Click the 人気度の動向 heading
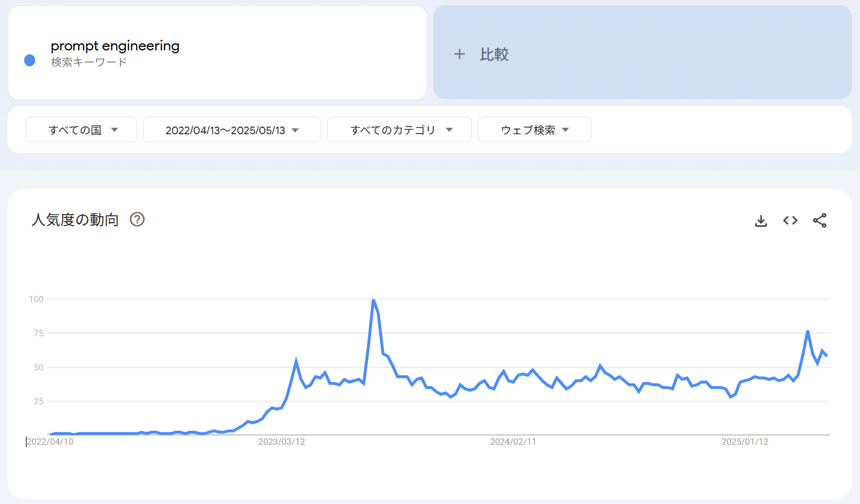The image size is (860, 504). [x=75, y=220]
